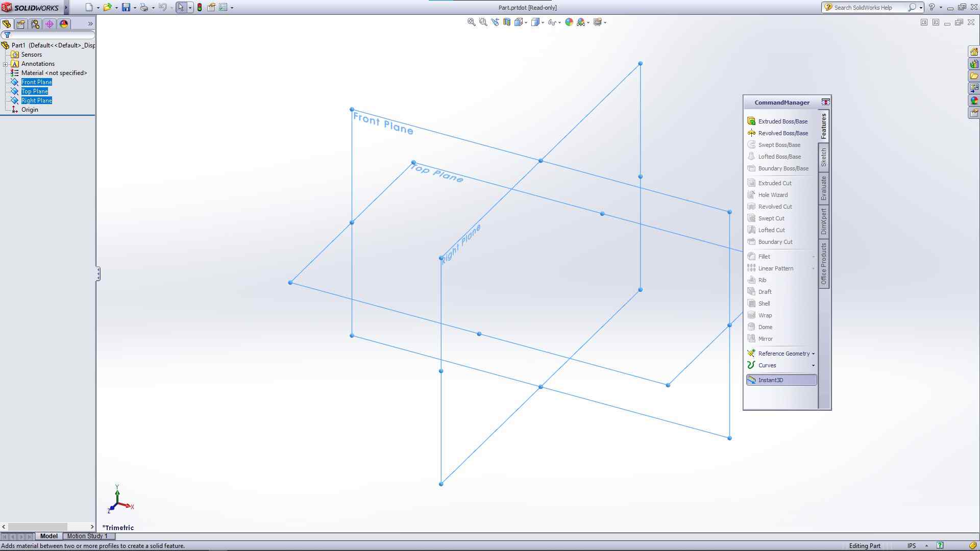This screenshot has height=551, width=980.
Task: Open the PropertyManager tab icon
Action: [21, 24]
